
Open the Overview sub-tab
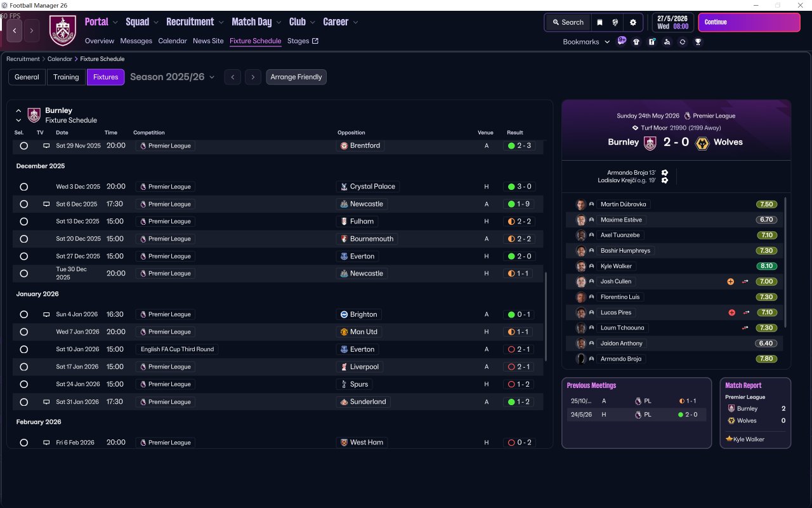pyautogui.click(x=100, y=41)
